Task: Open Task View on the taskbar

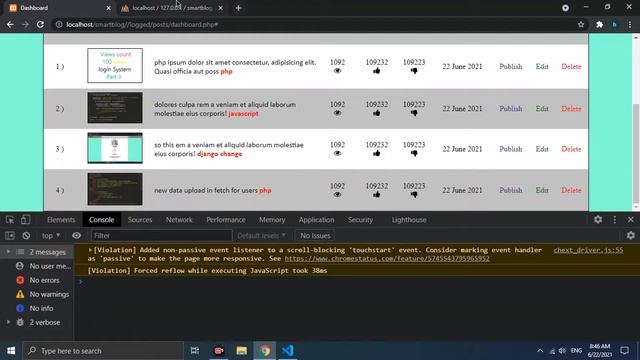Action: [195, 351]
